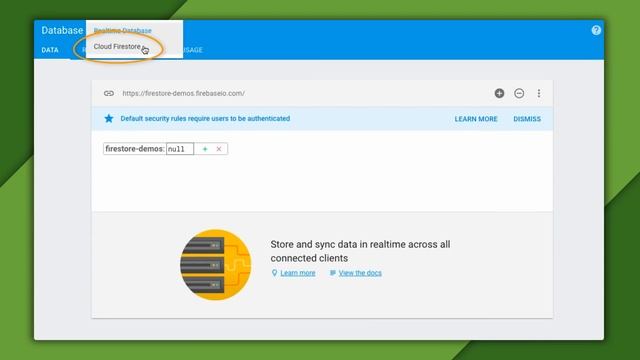Click the firestore-demos root node label

(135, 149)
